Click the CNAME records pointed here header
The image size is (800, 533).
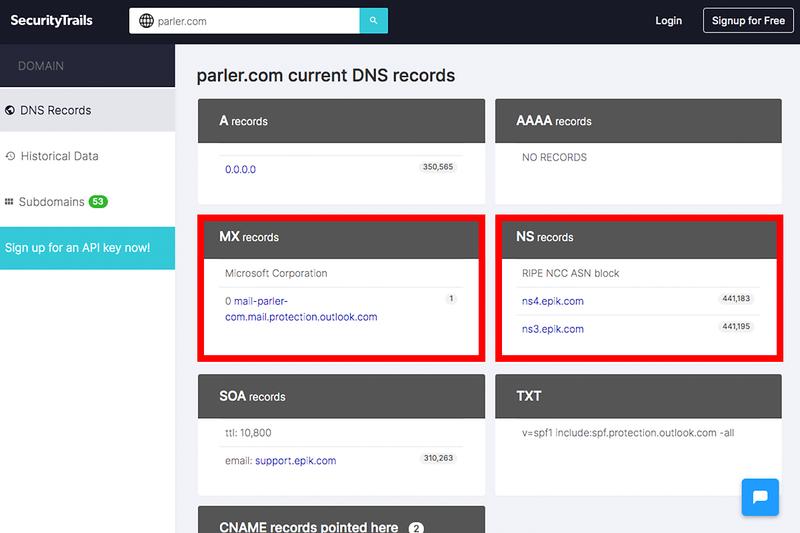pyautogui.click(x=341, y=520)
